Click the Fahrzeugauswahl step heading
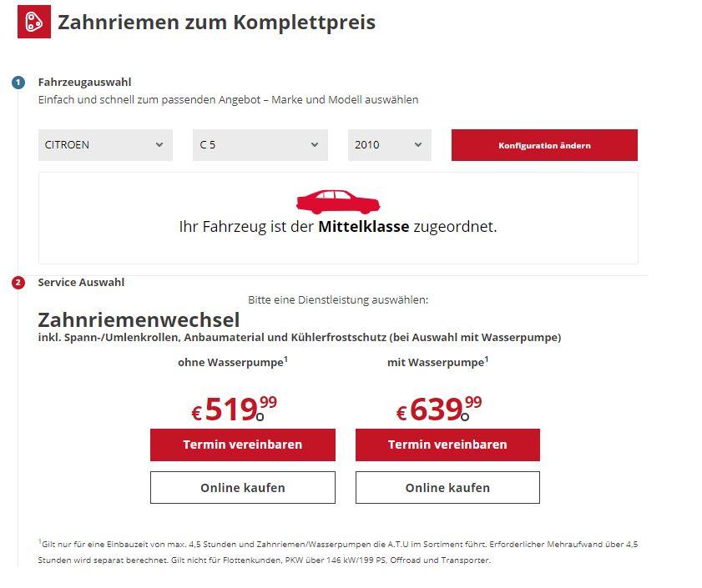Screen dimensions: 702x588 [x=84, y=83]
